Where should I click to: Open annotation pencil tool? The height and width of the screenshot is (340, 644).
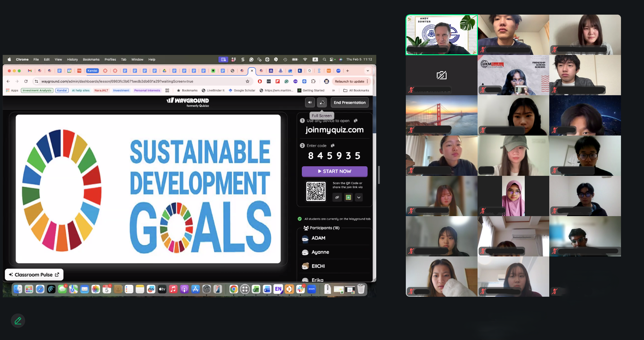pyautogui.click(x=18, y=321)
